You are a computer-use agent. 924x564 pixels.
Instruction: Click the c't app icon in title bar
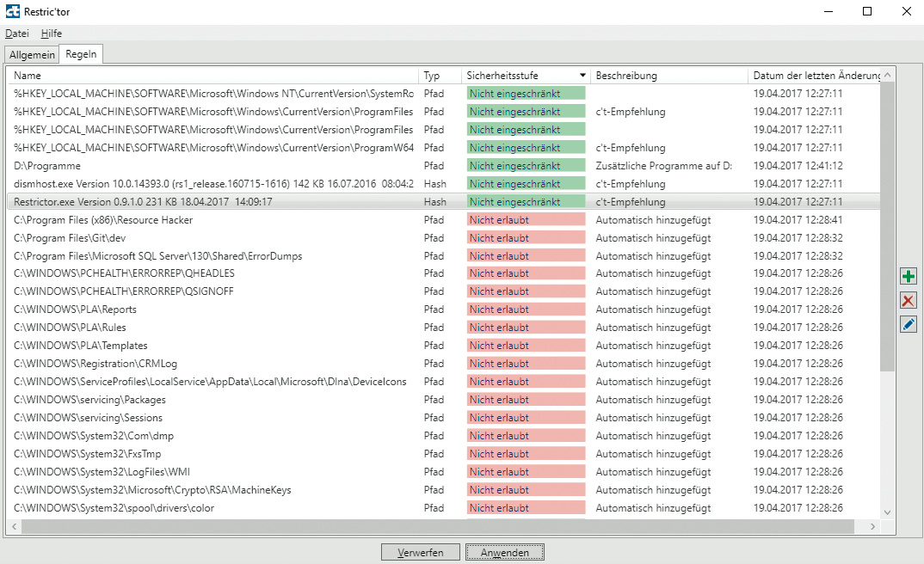click(13, 11)
